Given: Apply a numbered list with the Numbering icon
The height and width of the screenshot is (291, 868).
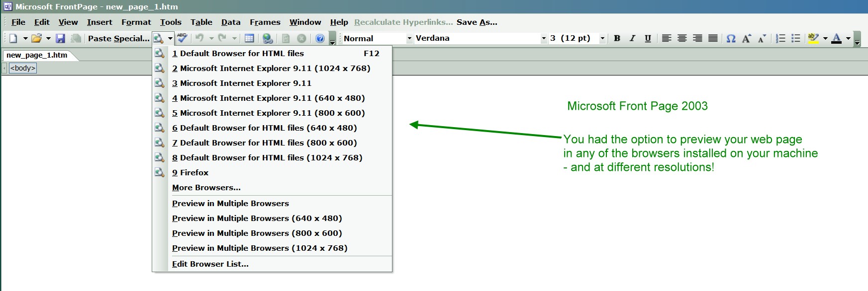Looking at the screenshot, I should point(780,38).
